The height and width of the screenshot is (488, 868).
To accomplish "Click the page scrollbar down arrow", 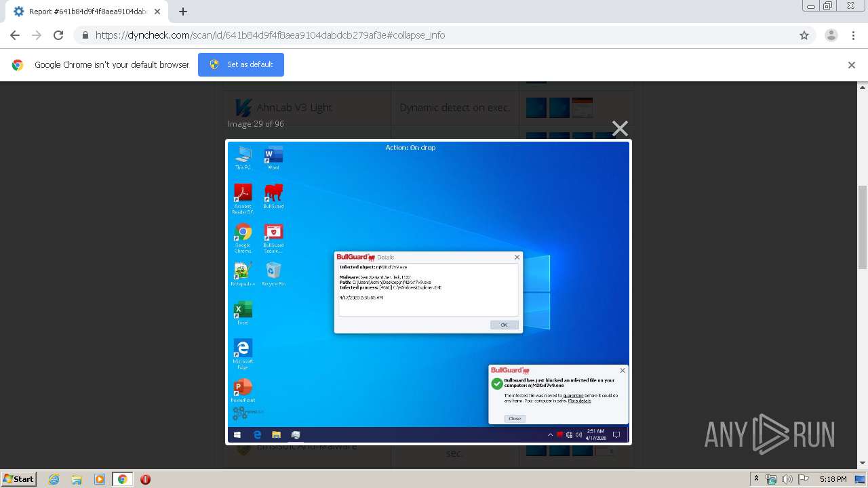I will [x=863, y=464].
